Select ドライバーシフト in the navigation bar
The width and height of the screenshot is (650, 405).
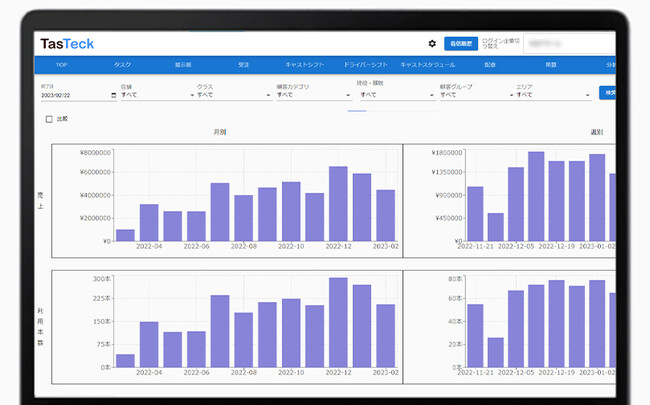click(364, 65)
